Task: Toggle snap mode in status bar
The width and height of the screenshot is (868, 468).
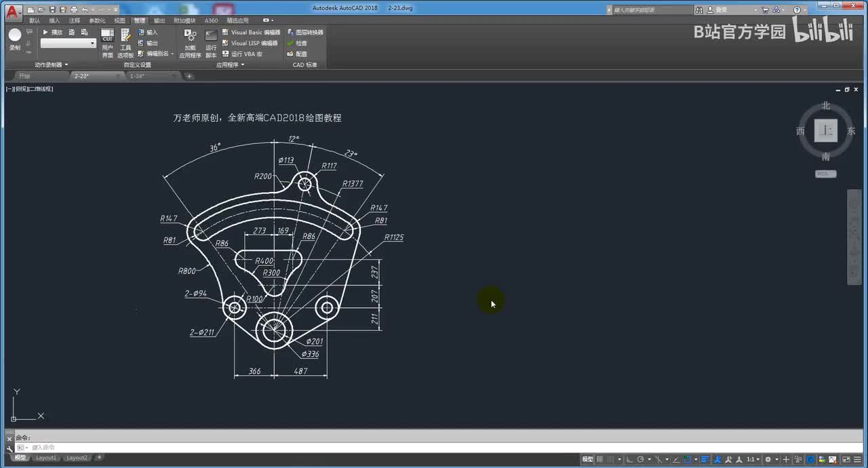Action: pyautogui.click(x=611, y=459)
